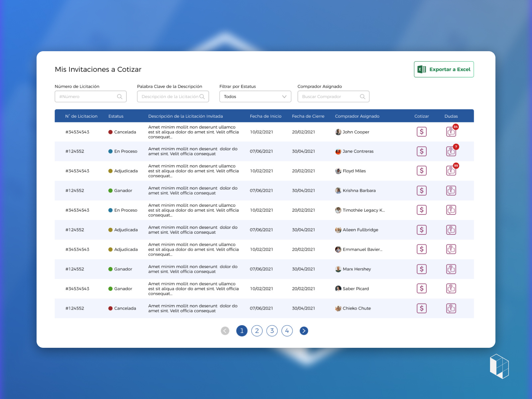Open the Cotizar icon for Chieko Chute's row
The height and width of the screenshot is (399, 532).
[422, 308]
